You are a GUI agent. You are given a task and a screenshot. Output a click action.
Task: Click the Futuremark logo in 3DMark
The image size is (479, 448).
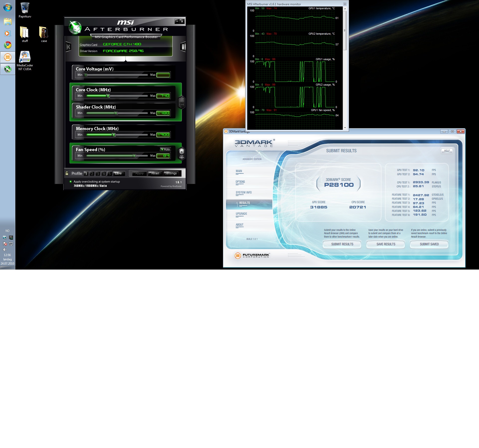(x=252, y=255)
